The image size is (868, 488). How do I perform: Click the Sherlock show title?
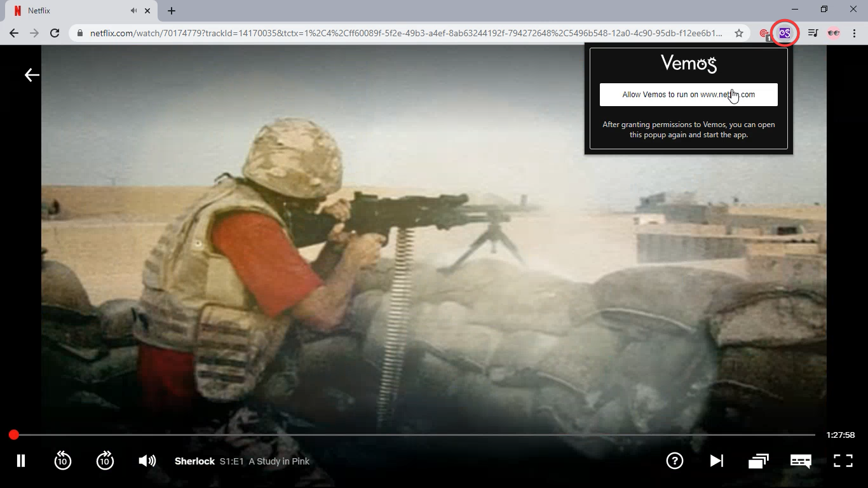[x=194, y=461]
